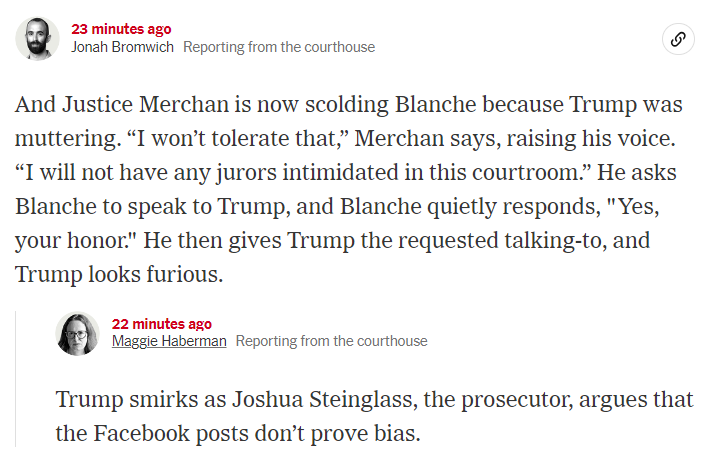Open Jonah Bromwich's profile photo
This screenshot has height=460, width=727.
click(x=37, y=38)
